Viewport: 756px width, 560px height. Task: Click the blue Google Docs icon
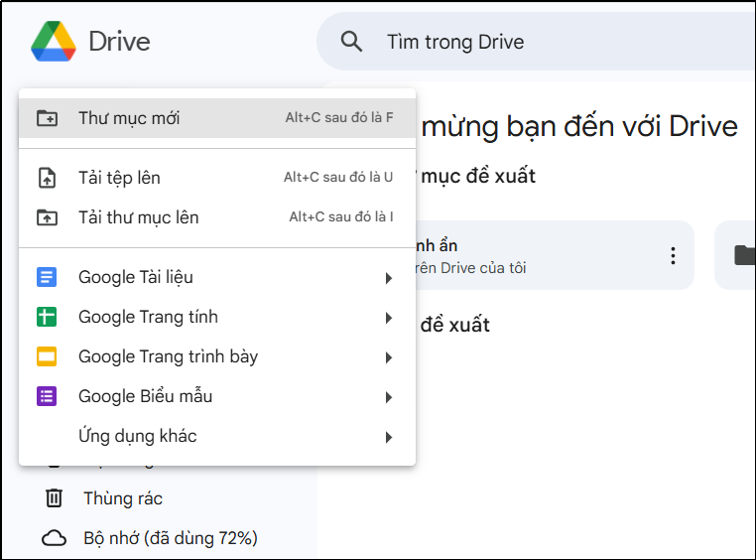[x=47, y=277]
